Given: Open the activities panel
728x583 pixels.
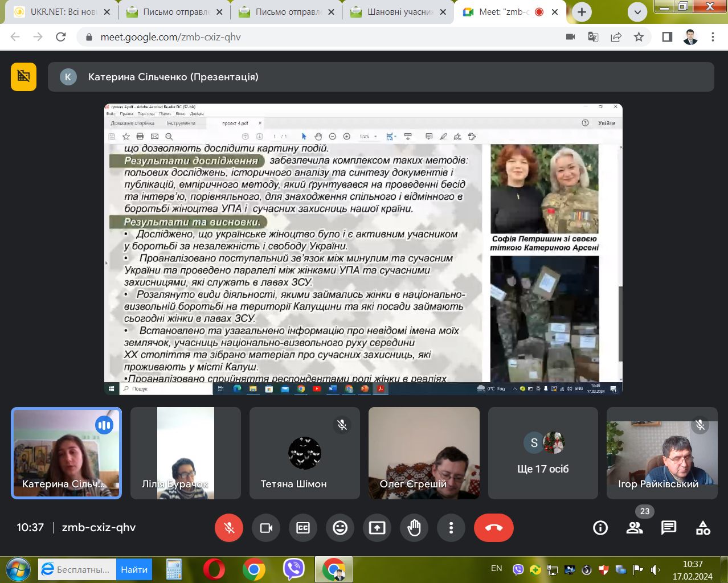Looking at the screenshot, I should [703, 528].
